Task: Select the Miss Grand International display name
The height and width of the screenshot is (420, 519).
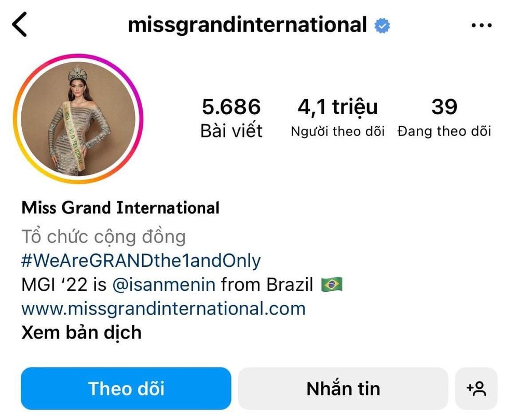Action: pyautogui.click(x=120, y=208)
